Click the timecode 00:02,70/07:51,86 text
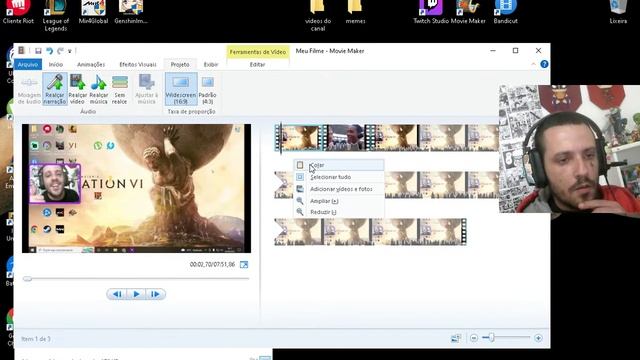This screenshot has width=640, height=360. coord(212,264)
